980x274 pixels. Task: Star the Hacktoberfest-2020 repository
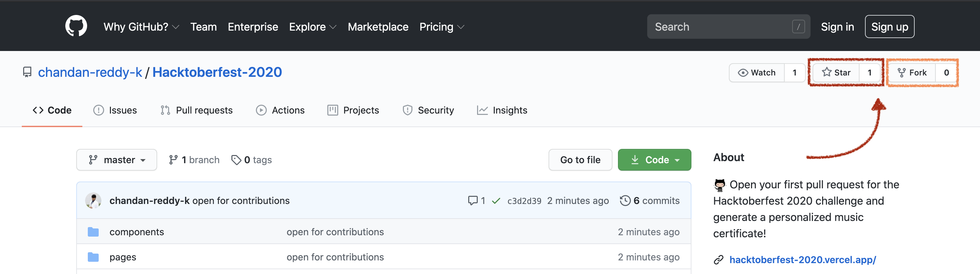(x=836, y=73)
